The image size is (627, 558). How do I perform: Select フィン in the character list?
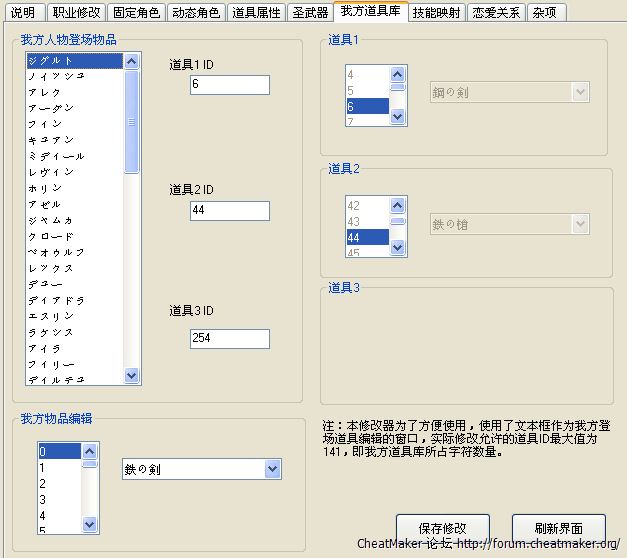tap(44, 124)
